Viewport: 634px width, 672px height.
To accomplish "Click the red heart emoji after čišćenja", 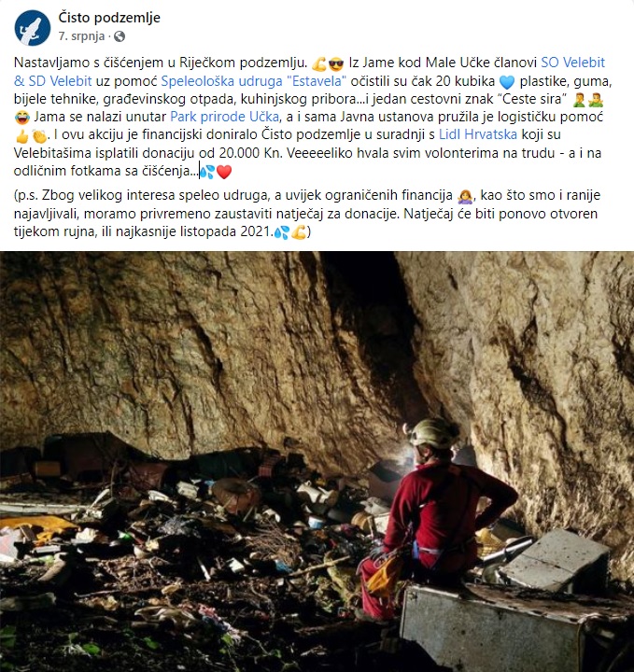I will click(x=224, y=172).
